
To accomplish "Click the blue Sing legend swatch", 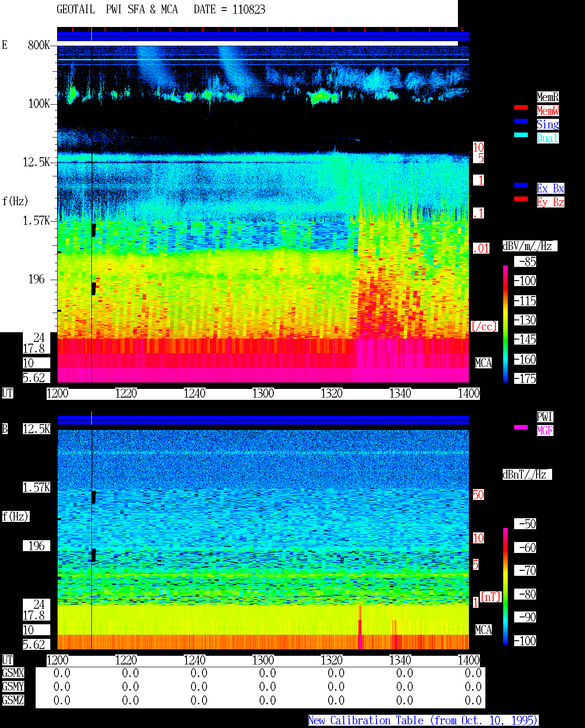I will point(521,121).
